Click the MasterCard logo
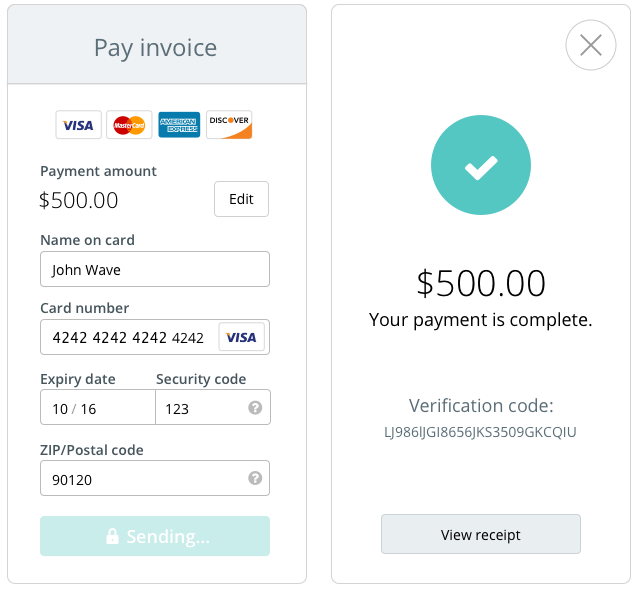 pyautogui.click(x=129, y=125)
